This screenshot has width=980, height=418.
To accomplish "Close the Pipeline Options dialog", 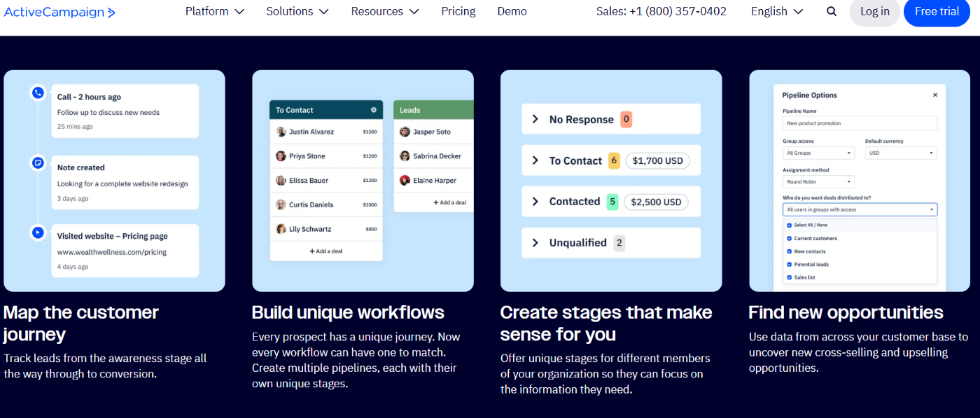I will click(x=935, y=95).
